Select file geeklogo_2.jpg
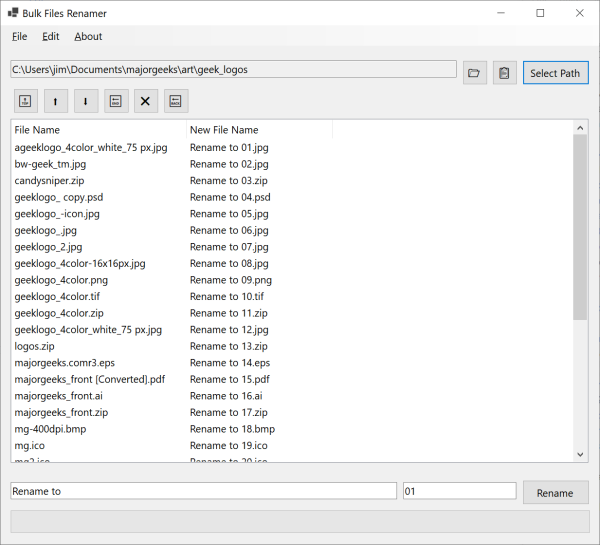This screenshot has height=545, width=600. click(x=48, y=247)
